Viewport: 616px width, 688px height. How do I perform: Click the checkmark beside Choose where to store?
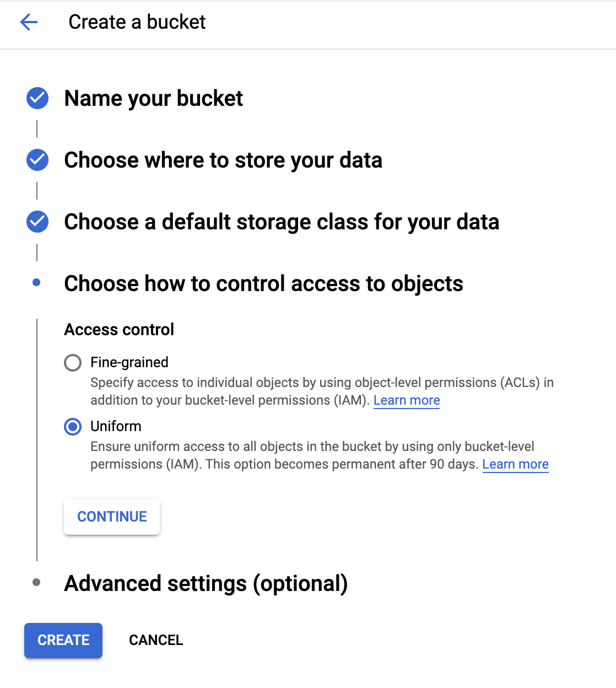(x=37, y=160)
